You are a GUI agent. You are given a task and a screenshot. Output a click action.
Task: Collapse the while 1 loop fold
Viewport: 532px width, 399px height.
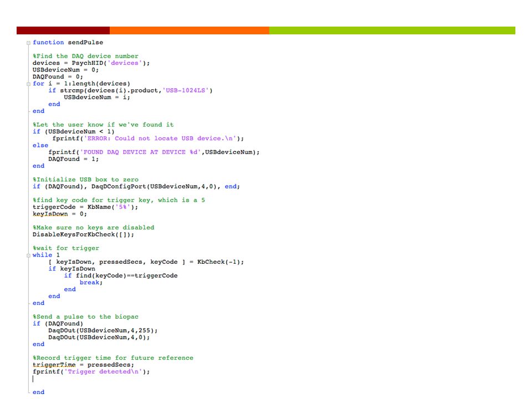coord(28,255)
